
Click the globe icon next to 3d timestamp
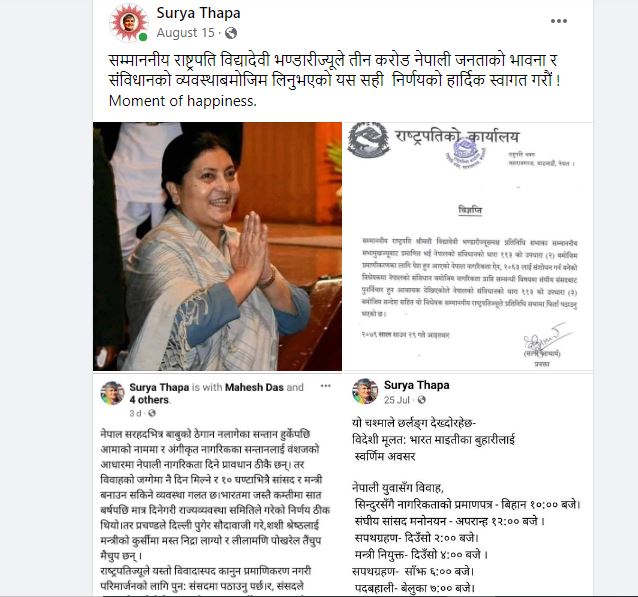click(152, 413)
